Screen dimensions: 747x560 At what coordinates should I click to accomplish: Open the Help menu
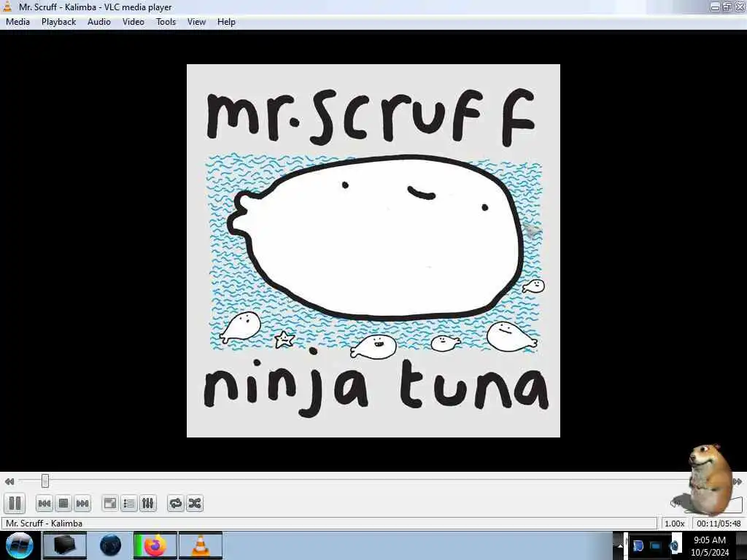click(x=226, y=22)
